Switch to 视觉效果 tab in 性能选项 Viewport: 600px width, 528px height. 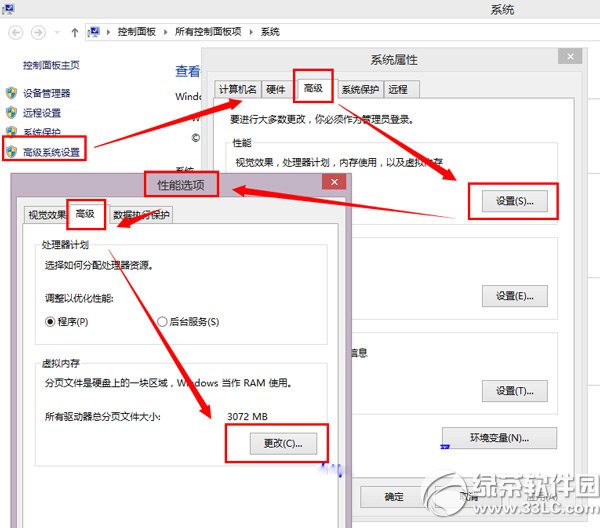(x=47, y=215)
